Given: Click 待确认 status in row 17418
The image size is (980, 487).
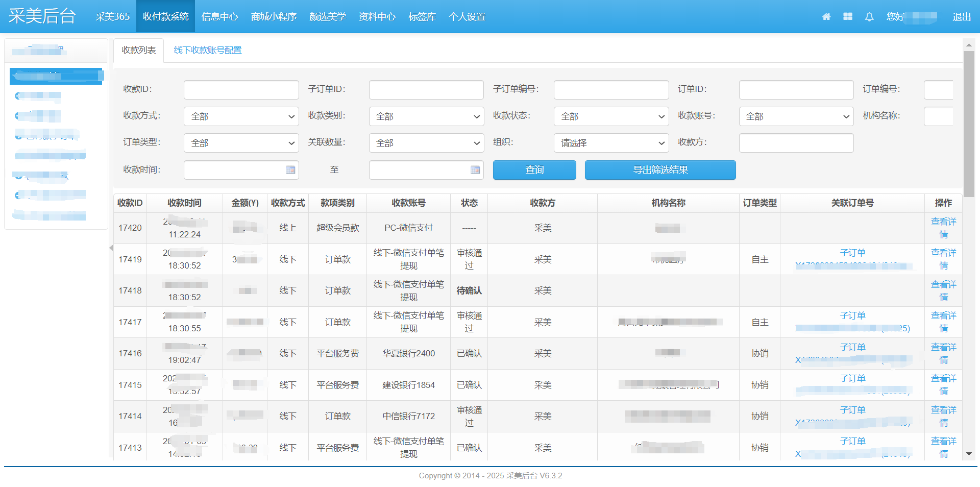Looking at the screenshot, I should [x=469, y=290].
